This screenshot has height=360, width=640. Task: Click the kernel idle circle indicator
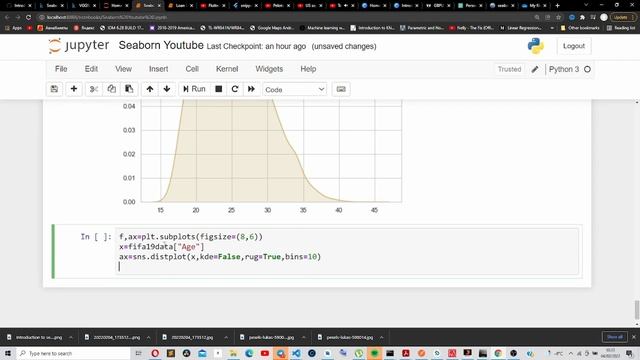(587, 69)
